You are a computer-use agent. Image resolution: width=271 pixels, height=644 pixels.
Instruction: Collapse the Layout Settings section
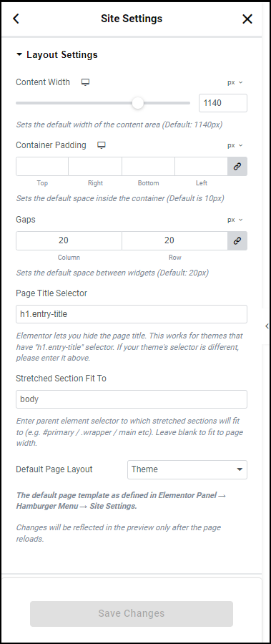pyautogui.click(x=56, y=54)
